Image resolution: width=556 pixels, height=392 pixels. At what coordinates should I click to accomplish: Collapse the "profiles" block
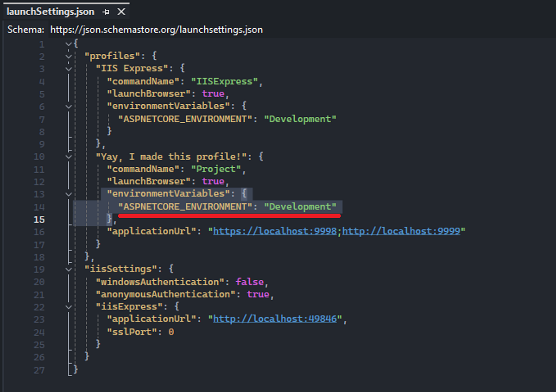tap(69, 57)
